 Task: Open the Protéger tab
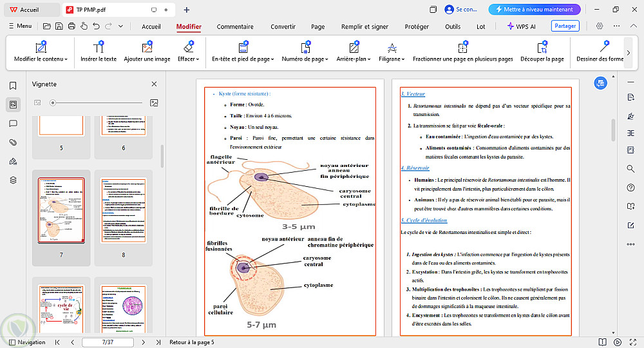click(x=417, y=26)
